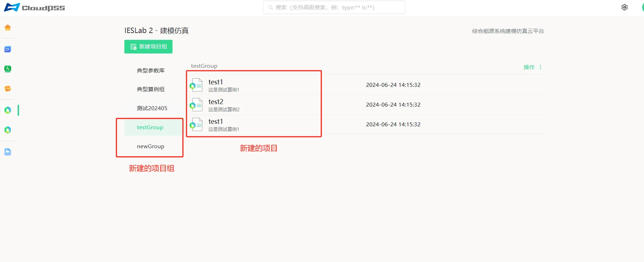The width and height of the screenshot is (644, 262).
Task: Click the IESLab 2 - 建模仿真 title
Action: [156, 31]
